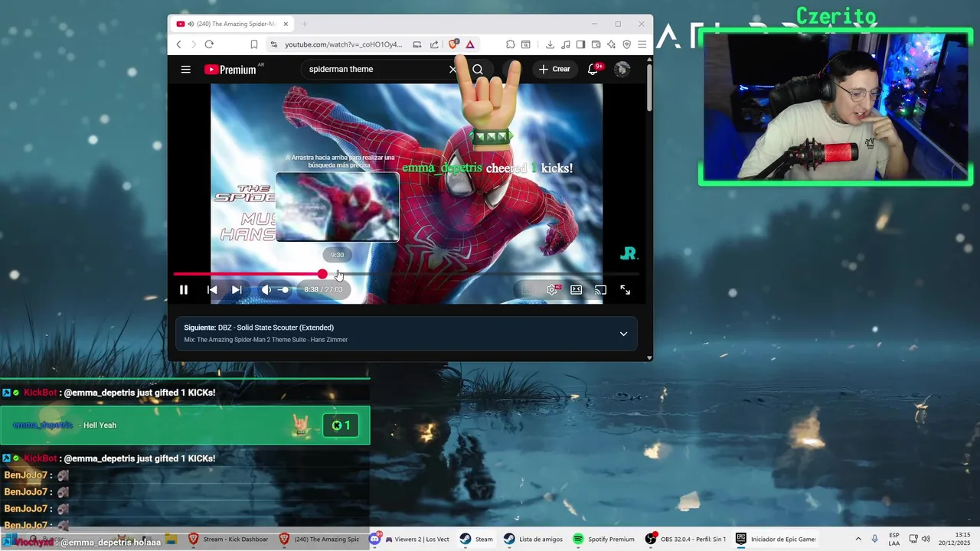Enter fullscreen mode in the player
Image resolution: width=980 pixels, height=551 pixels.
626,290
